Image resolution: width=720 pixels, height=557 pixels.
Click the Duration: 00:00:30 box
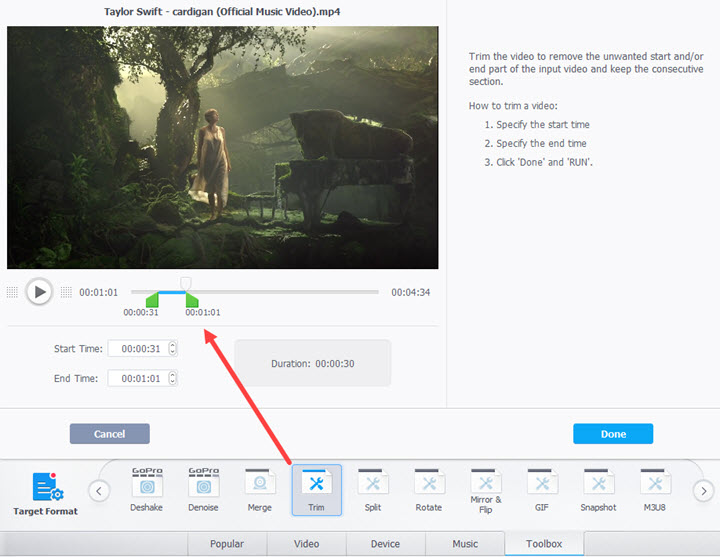[x=313, y=363]
